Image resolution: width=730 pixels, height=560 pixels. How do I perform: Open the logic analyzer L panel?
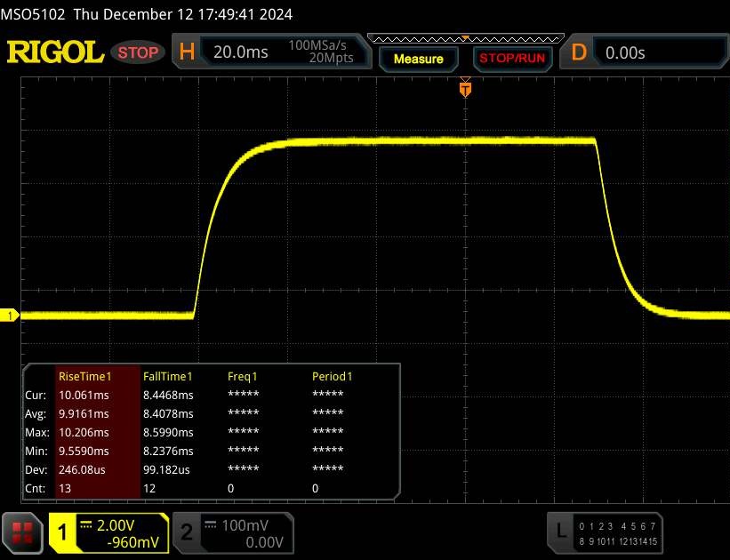click(x=561, y=531)
